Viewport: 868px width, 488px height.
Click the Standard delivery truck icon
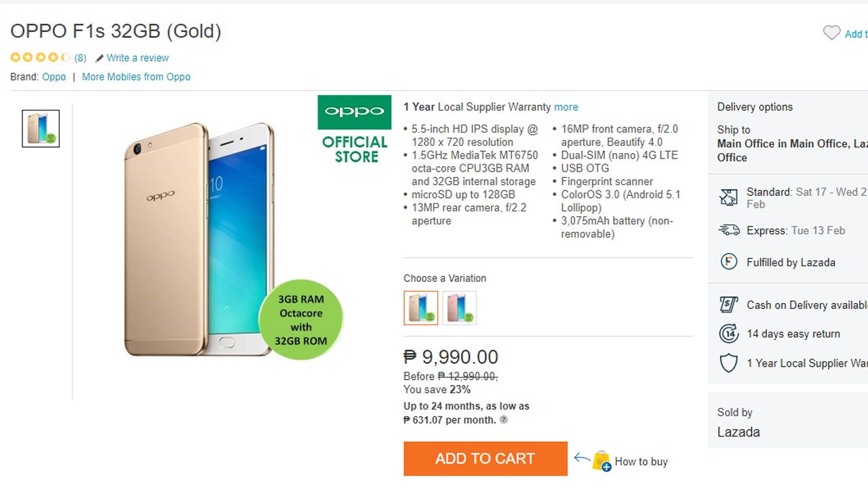(728, 198)
